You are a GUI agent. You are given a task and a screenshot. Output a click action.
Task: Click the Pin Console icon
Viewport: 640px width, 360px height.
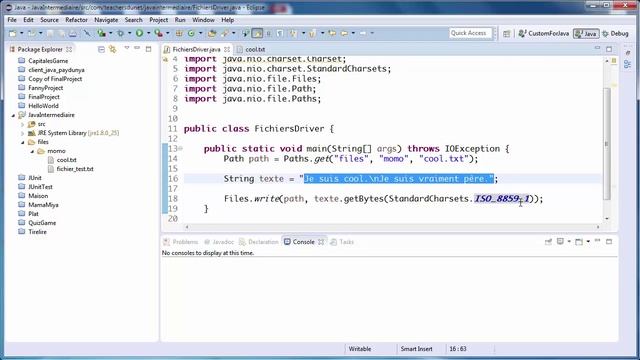(548, 242)
